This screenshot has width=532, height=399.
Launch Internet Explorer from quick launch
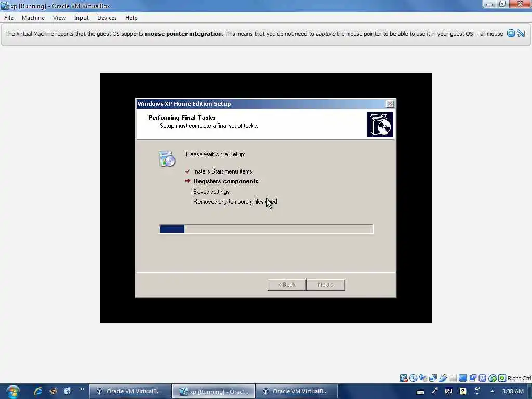point(37,391)
